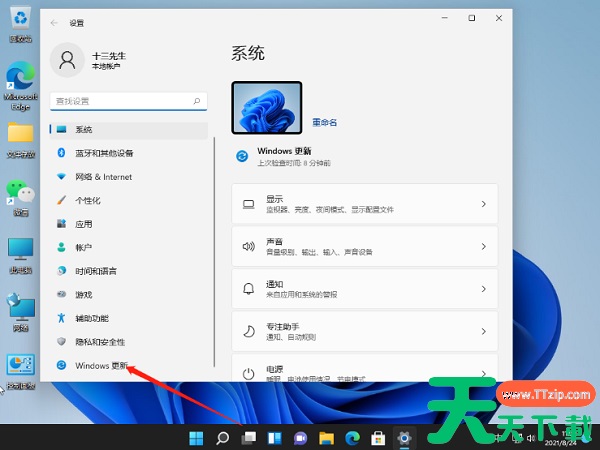The width and height of the screenshot is (600, 450).
Task: Open the 显示 display settings card
Action: click(x=365, y=204)
